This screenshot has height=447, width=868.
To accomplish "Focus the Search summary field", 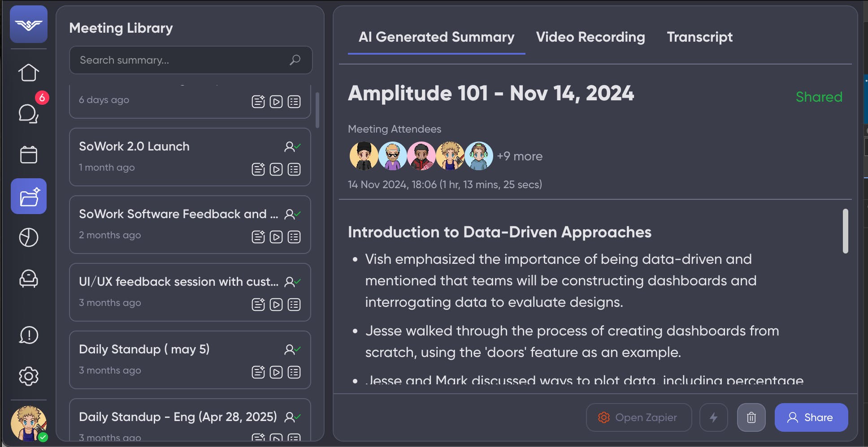I will coord(191,60).
